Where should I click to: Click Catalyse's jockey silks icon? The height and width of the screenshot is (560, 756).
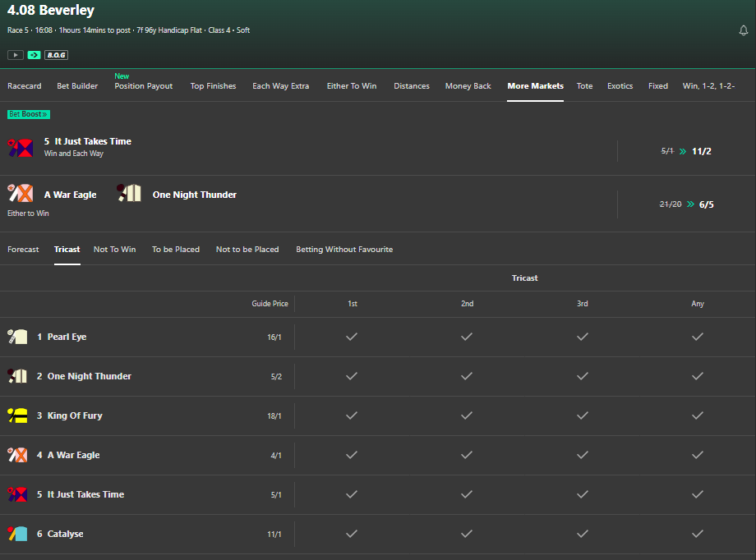tap(18, 534)
